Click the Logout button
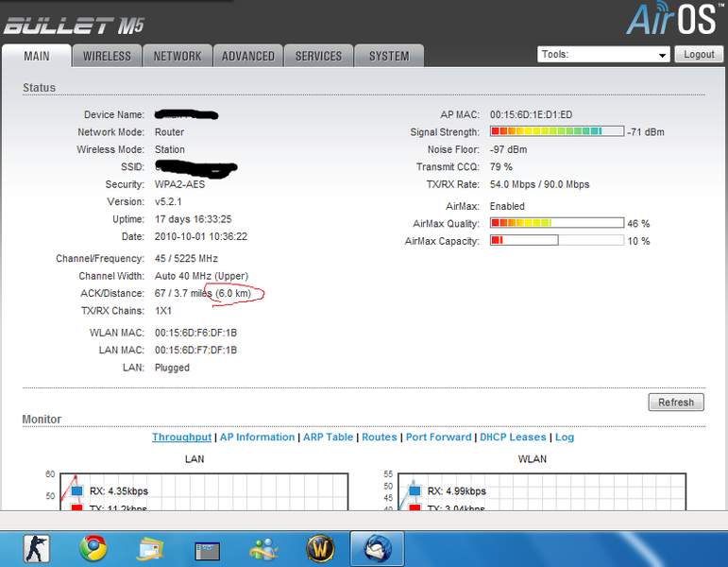The width and height of the screenshot is (728, 567). coord(699,55)
